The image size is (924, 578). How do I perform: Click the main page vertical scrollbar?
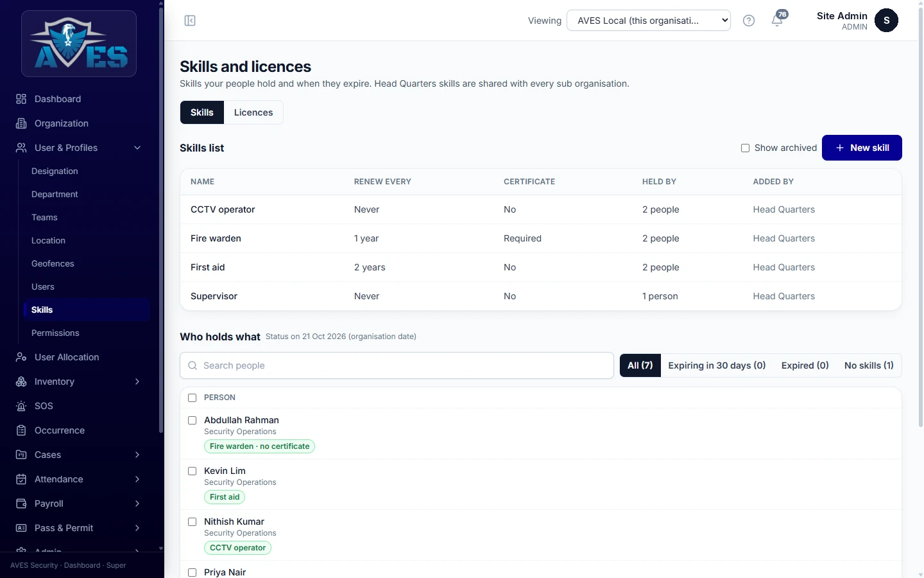click(921, 218)
